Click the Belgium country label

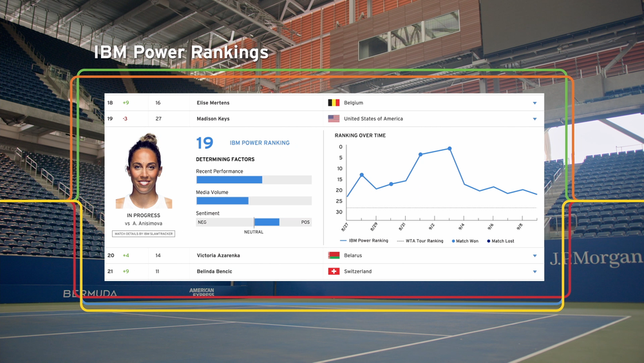(x=353, y=103)
